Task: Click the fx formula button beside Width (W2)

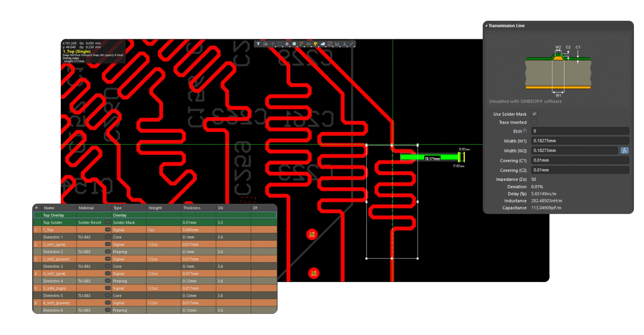Action: point(624,151)
